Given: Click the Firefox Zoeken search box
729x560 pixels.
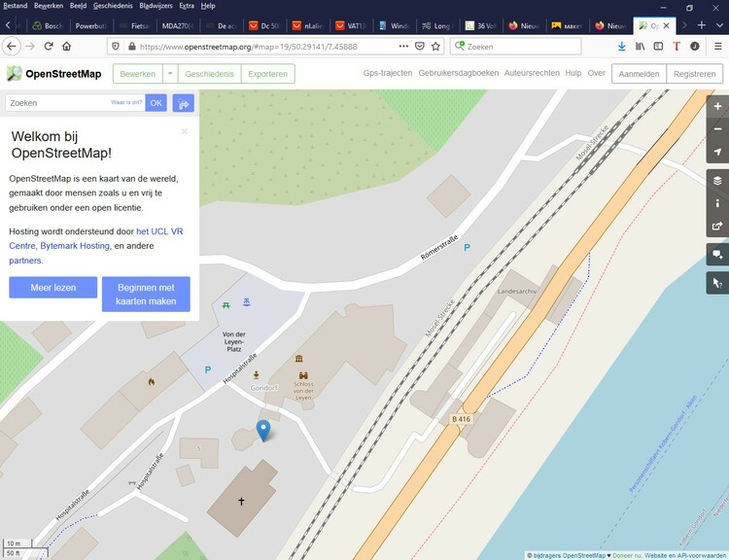Looking at the screenshot, I should 515,46.
